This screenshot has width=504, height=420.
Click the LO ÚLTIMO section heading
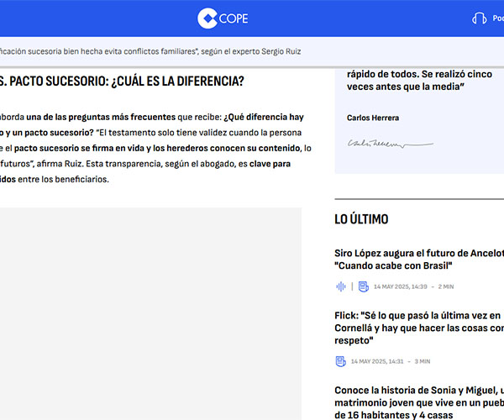361,219
